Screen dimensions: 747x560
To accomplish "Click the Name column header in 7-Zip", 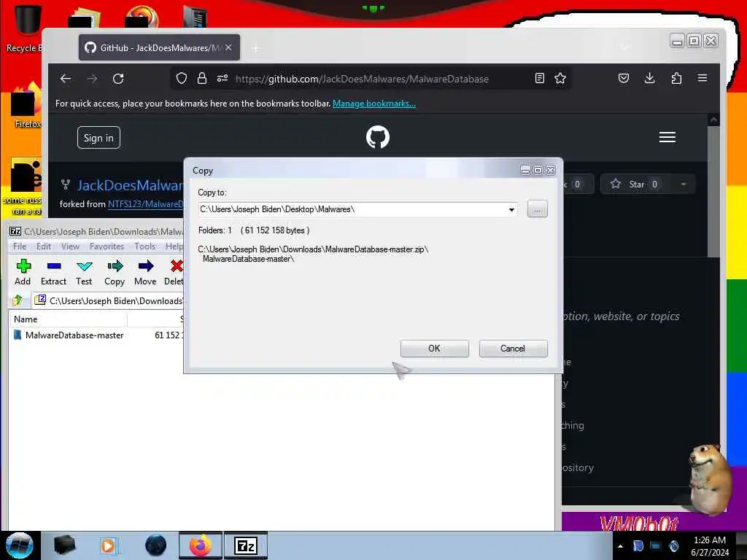I will [x=68, y=319].
